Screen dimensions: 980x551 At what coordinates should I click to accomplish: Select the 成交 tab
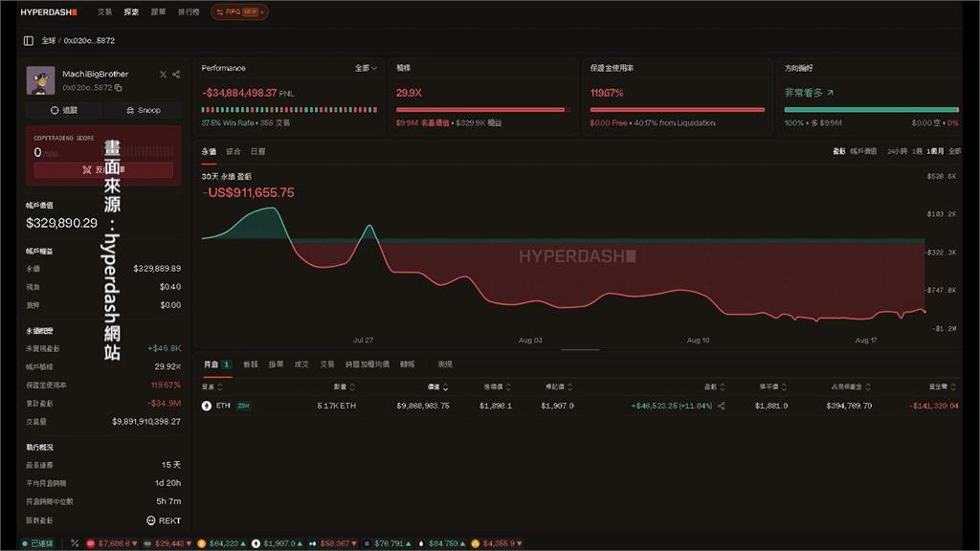click(x=301, y=364)
